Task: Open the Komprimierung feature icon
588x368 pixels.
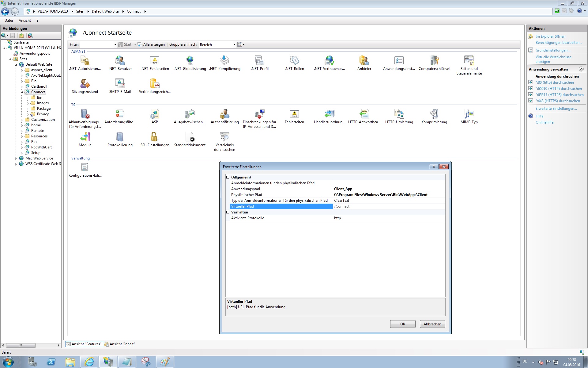Action: (434, 114)
